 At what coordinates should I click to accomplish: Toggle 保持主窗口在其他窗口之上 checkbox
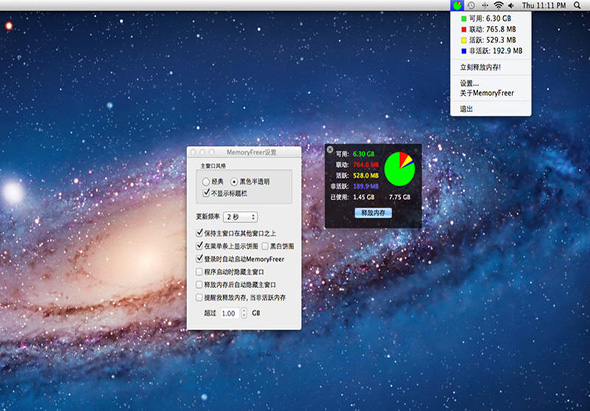199,233
